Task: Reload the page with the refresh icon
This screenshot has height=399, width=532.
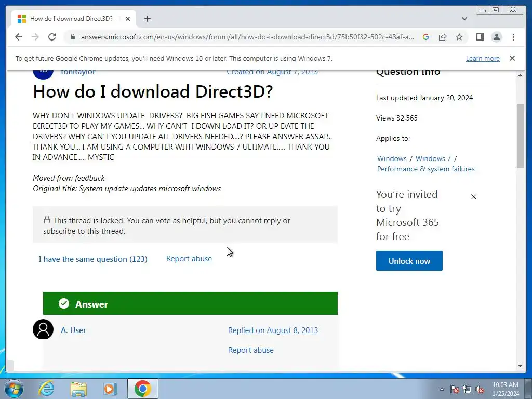Action: pos(52,37)
